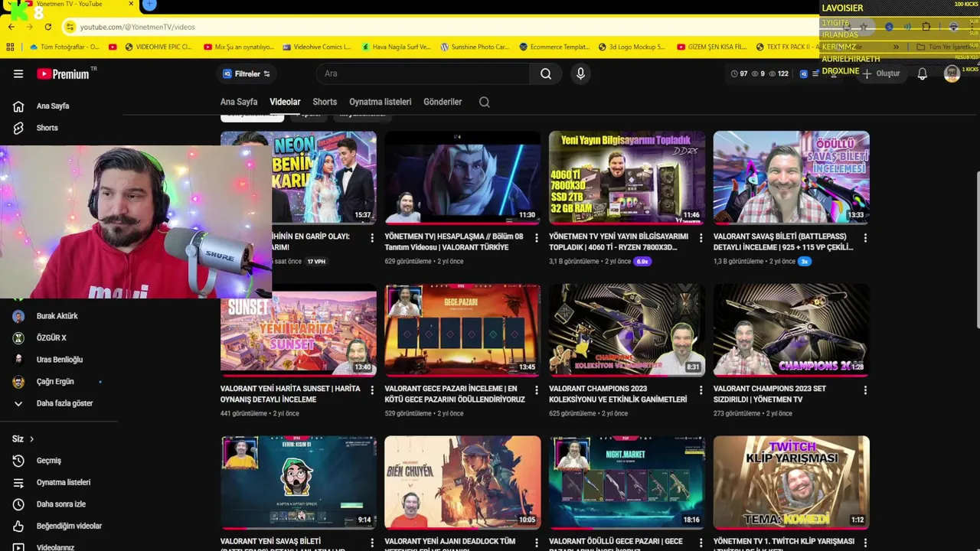
Task: Open Videolarınız in the sidebar
Action: [55, 546]
